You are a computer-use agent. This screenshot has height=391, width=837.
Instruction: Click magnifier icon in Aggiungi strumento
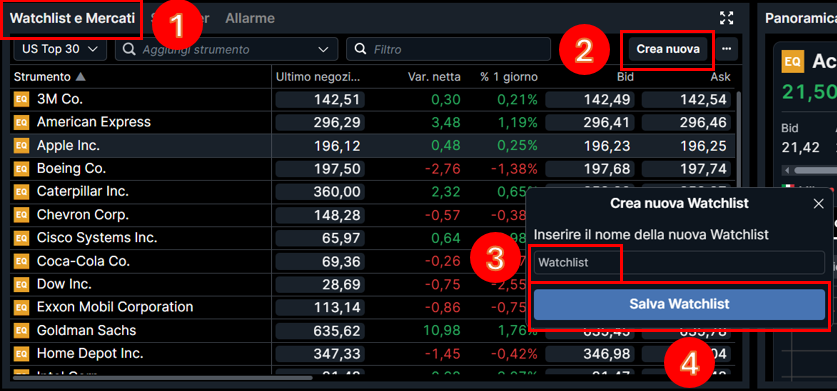pyautogui.click(x=129, y=49)
